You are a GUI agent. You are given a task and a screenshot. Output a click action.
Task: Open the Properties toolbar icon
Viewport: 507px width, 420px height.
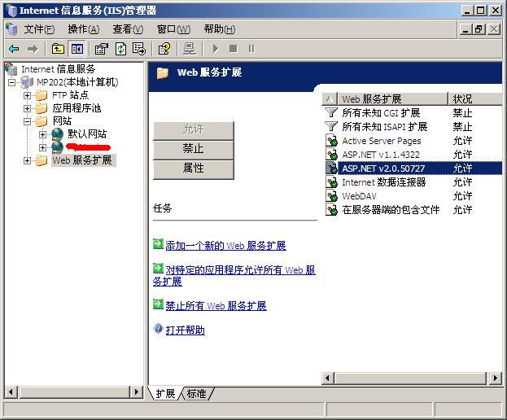click(101, 49)
